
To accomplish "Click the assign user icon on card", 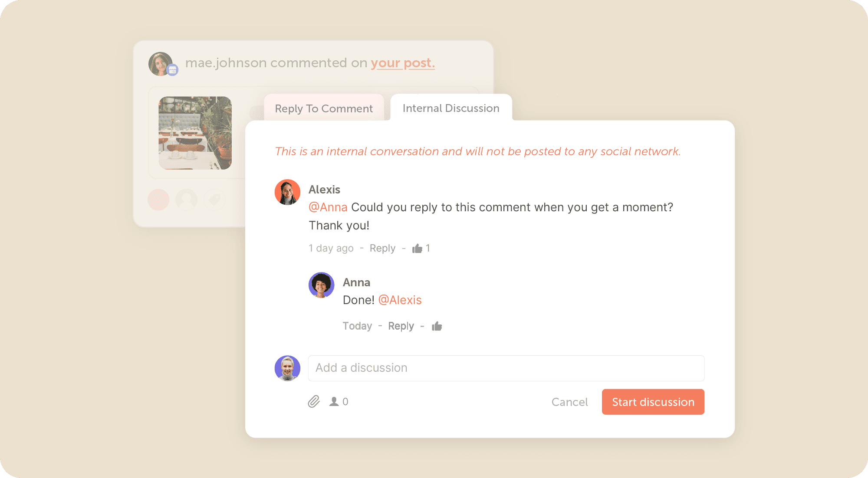I will coord(187,200).
